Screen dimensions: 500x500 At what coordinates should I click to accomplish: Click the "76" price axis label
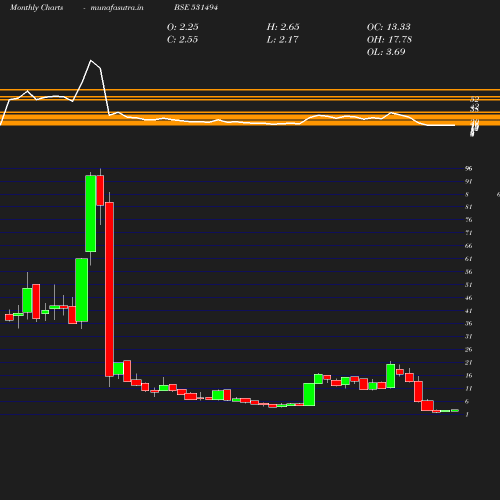click(x=468, y=220)
